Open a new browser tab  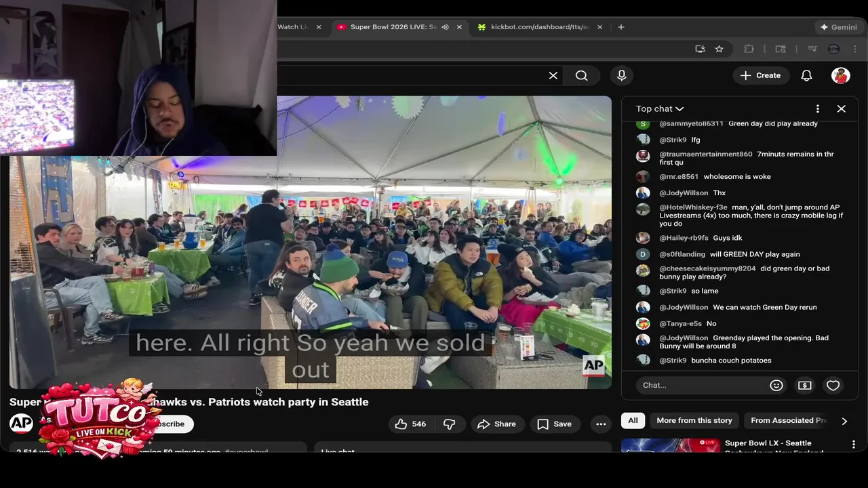pos(621,27)
